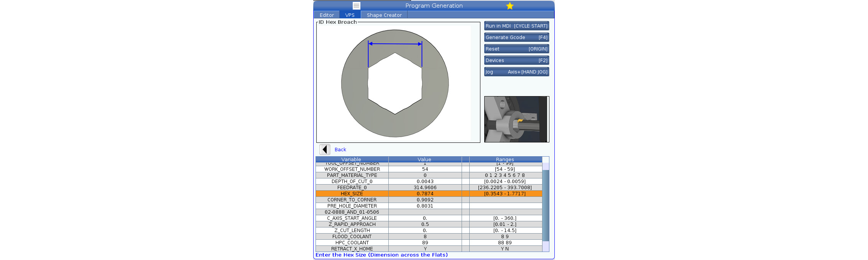The height and width of the screenshot is (260, 868).
Task: Click the 88 89 range cell
Action: [505, 243]
